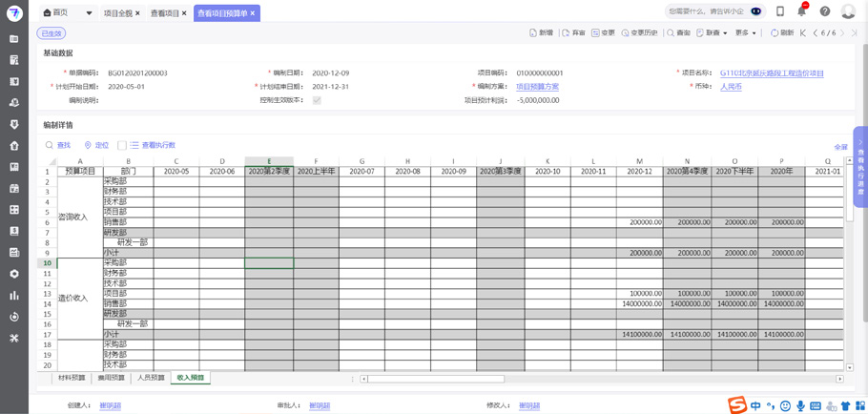The height and width of the screenshot is (414, 868).
Task: Expand the 首页 tab dropdown arrow
Action: [x=90, y=13]
